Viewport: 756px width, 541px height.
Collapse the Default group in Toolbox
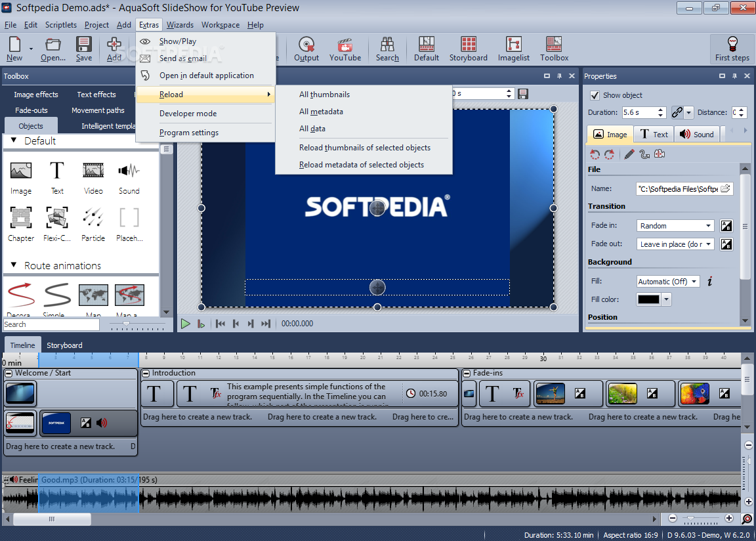[14, 141]
